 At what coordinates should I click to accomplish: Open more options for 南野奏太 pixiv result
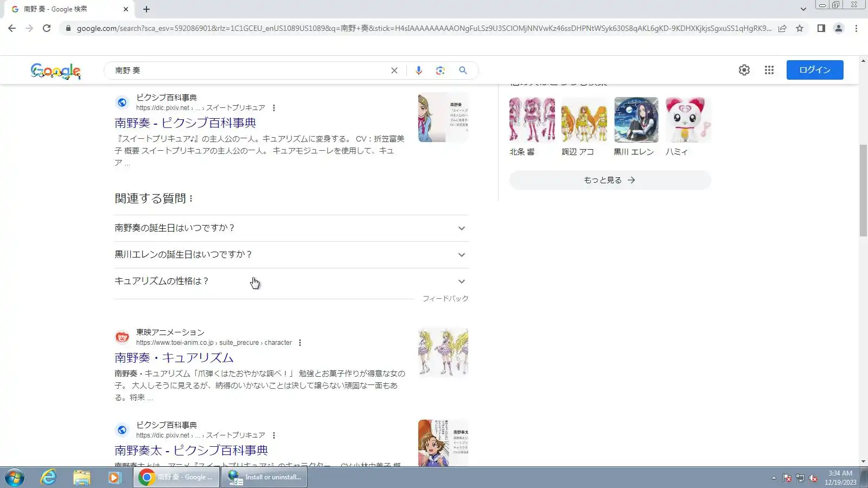coord(274,435)
